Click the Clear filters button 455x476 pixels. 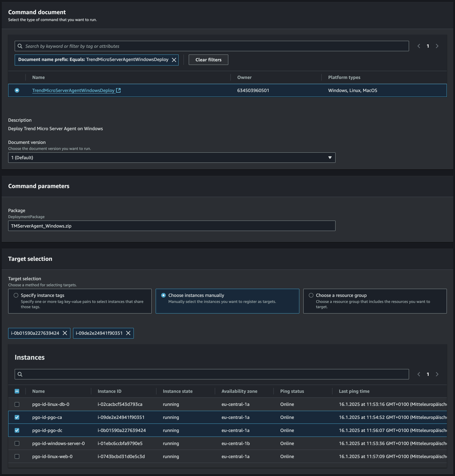208,60
